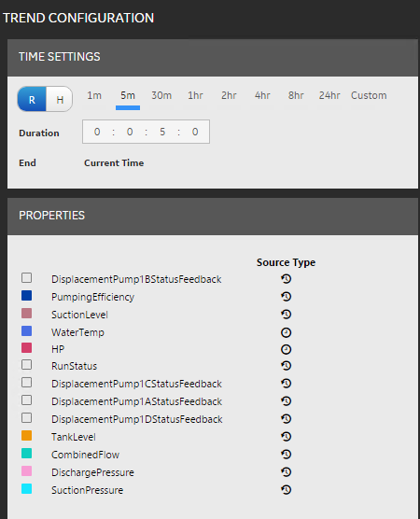
Task: Click the history icon next to TankLevel
Action: [286, 437]
